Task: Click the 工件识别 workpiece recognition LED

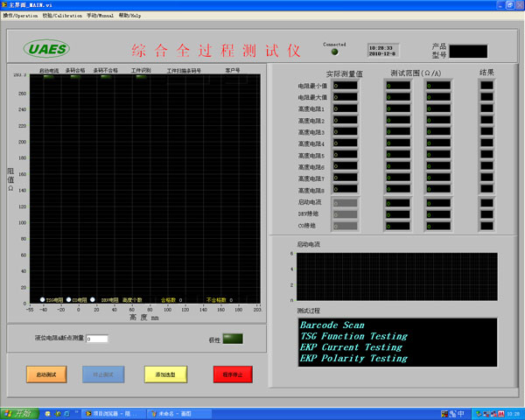Action: point(141,77)
